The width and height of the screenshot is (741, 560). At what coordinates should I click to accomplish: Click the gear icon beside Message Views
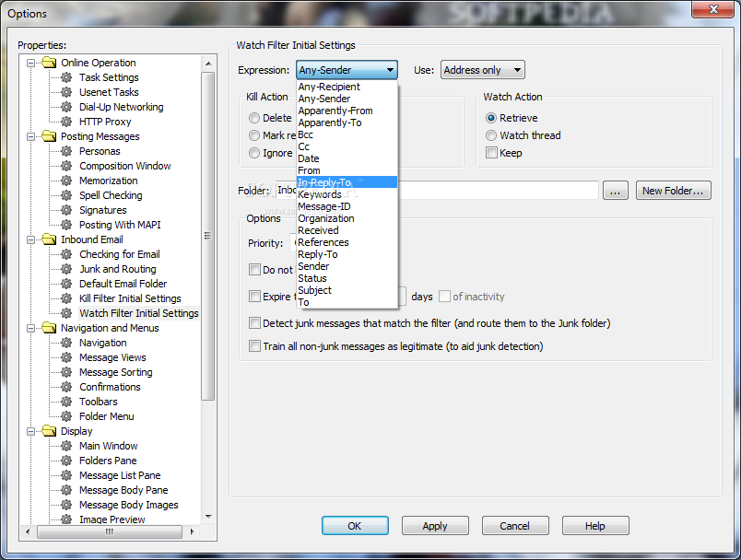tap(66, 357)
